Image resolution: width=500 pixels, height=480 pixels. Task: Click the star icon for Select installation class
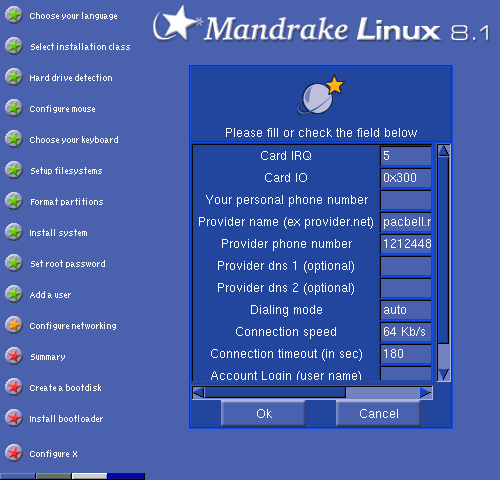pos(14,46)
